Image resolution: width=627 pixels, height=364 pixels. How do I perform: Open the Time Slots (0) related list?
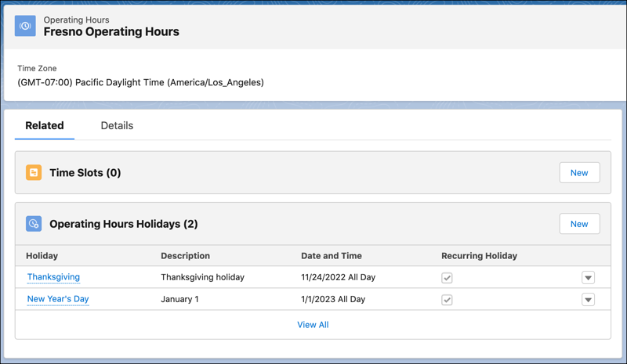click(x=85, y=173)
